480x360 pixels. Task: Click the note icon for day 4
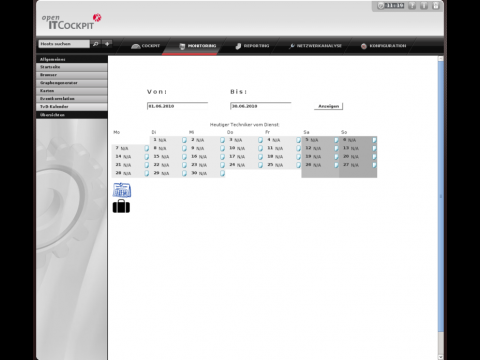298,140
